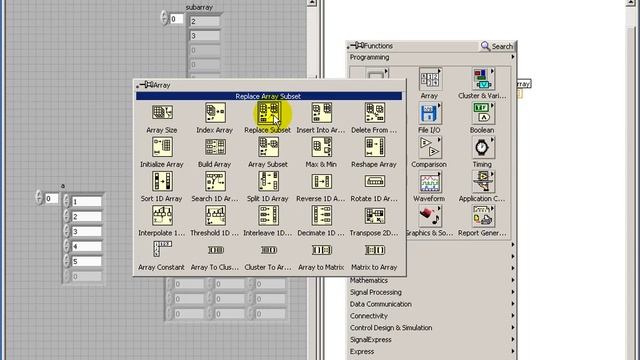Pin the Array palette with thumbtack

click(x=145, y=85)
